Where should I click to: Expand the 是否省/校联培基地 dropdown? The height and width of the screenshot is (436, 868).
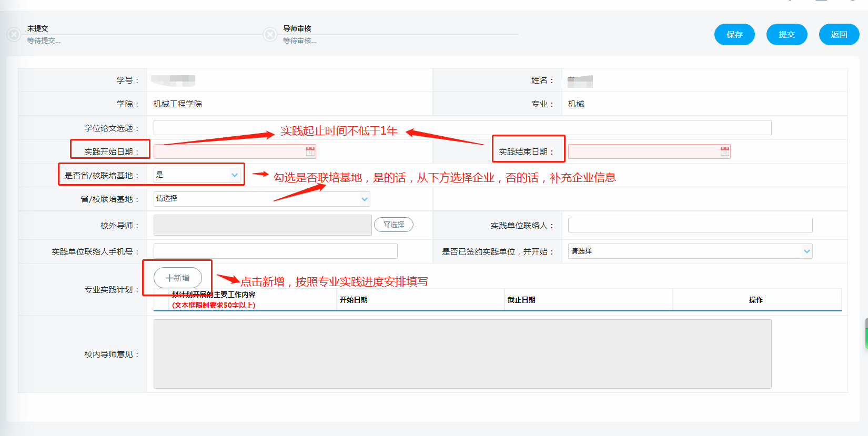point(234,175)
